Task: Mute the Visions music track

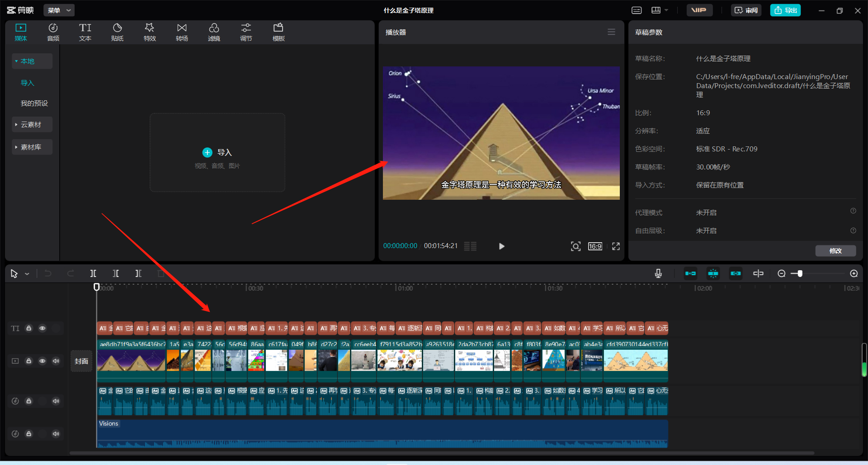Action: pos(56,434)
